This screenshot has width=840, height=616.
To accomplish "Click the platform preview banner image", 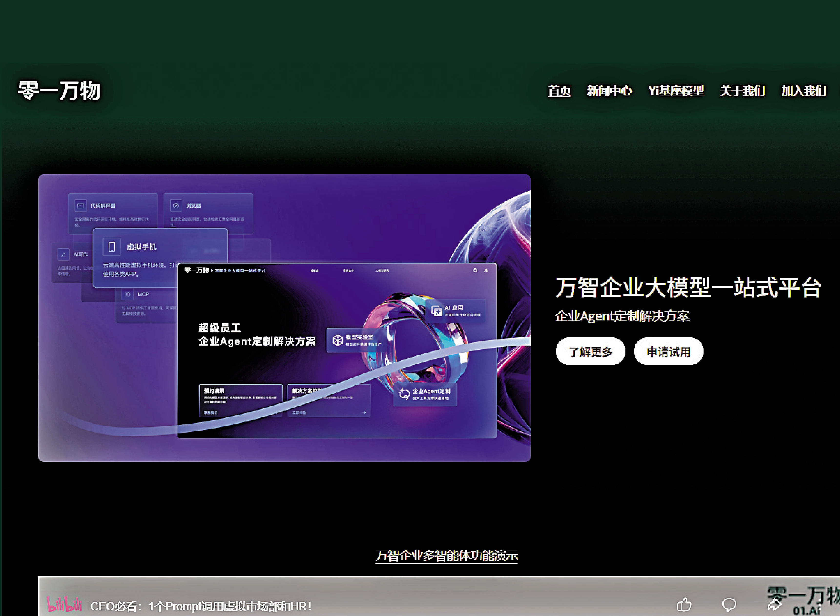I will (x=284, y=318).
